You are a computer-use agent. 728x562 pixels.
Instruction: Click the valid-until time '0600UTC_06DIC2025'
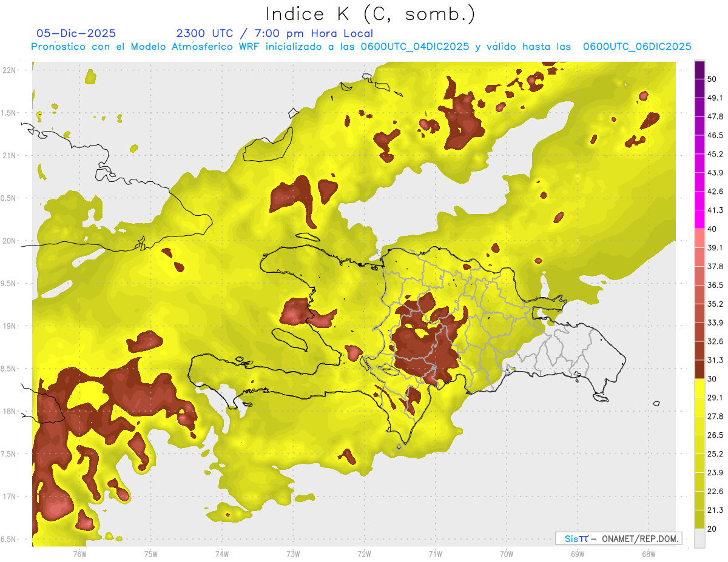(x=637, y=46)
